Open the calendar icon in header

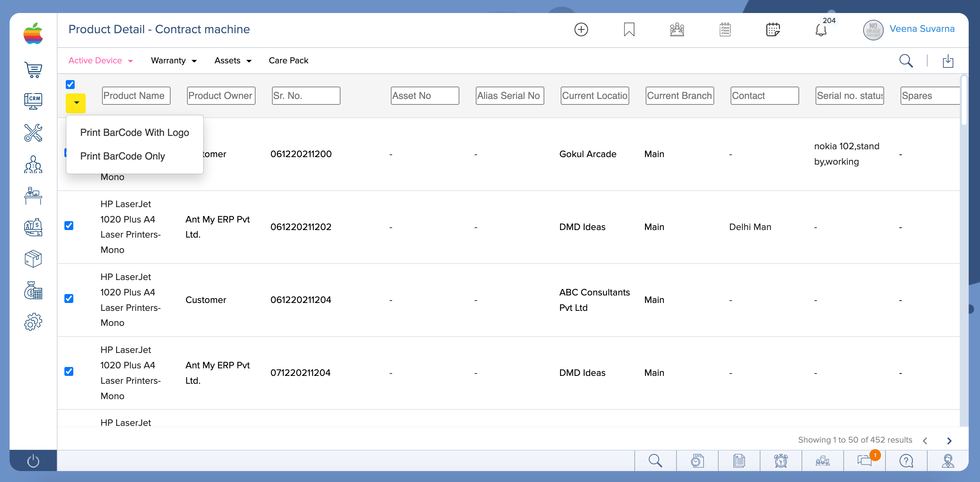[x=773, y=29]
